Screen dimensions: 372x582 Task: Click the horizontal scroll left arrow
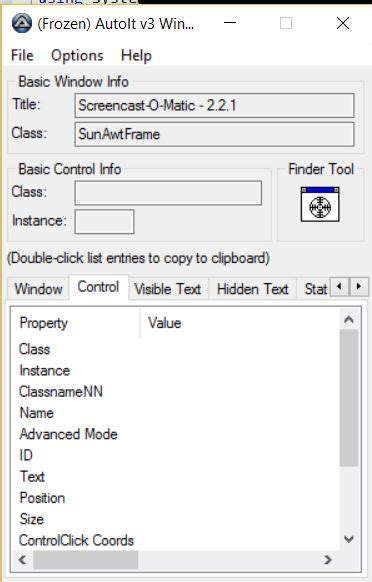tap(22, 559)
